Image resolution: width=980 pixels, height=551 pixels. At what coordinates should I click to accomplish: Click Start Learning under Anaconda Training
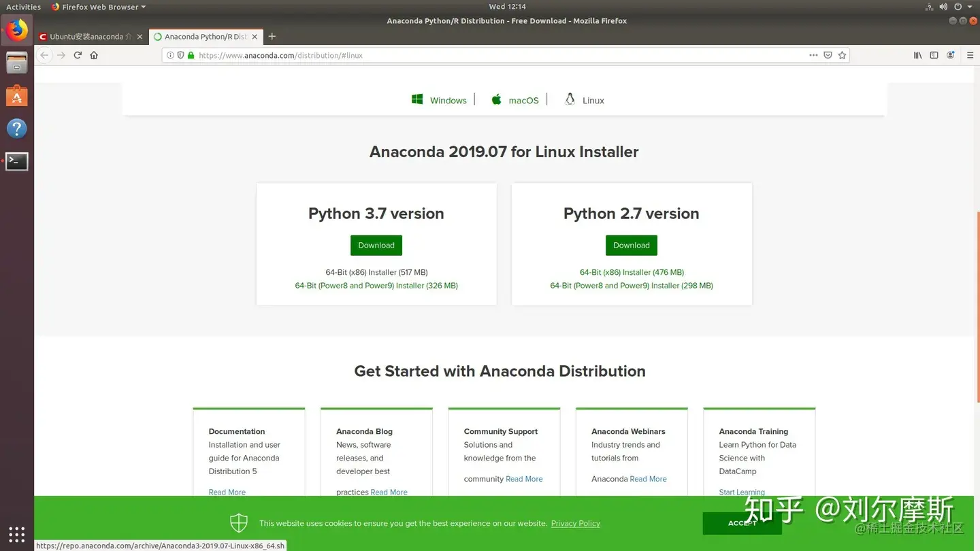pos(742,492)
